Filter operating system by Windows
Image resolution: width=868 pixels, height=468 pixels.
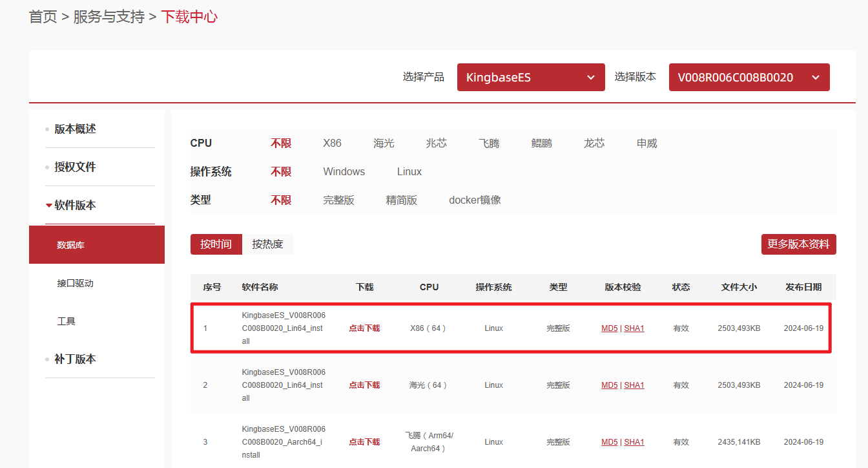point(344,172)
